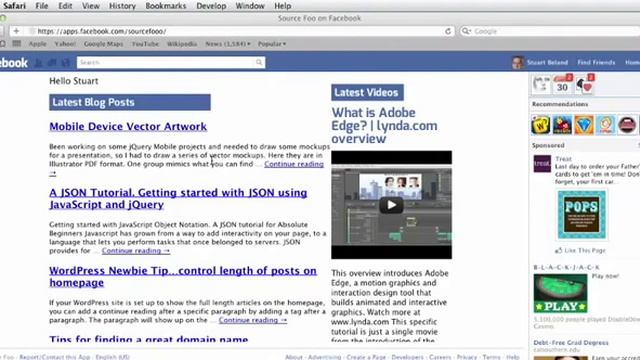
Task: Click Report/Contact this App footer link
Action: [55, 357]
